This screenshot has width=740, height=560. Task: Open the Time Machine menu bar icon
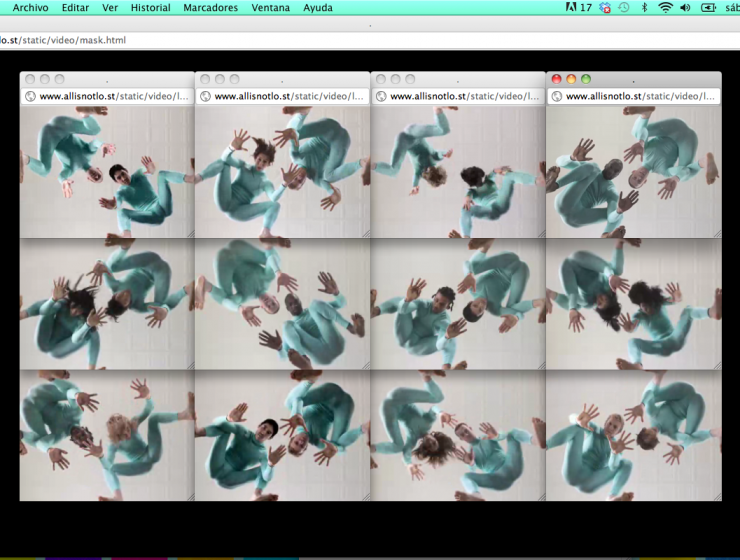coord(624,7)
